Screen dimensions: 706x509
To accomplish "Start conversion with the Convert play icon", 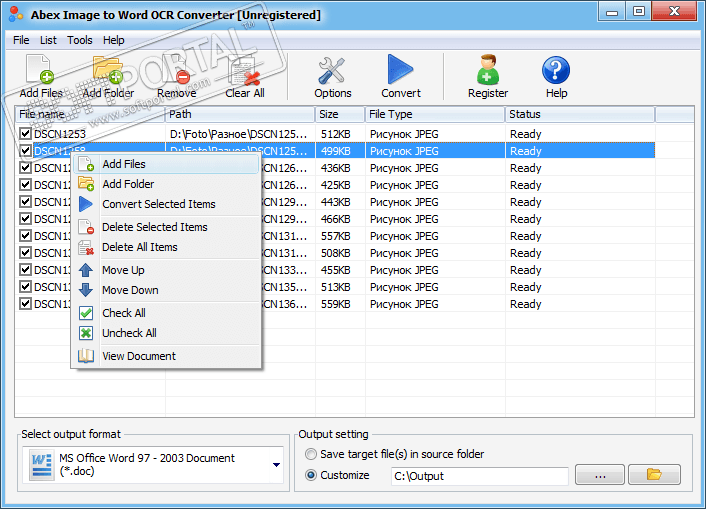I will tap(400, 69).
